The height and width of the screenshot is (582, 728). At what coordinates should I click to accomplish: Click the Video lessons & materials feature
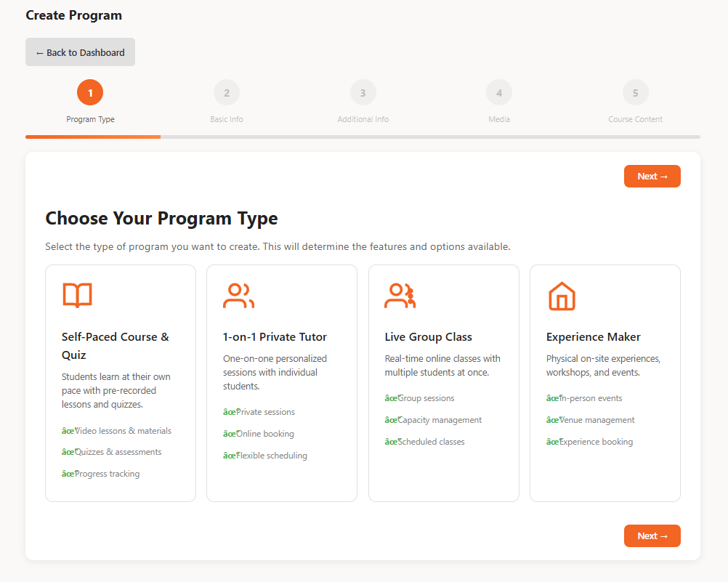117,431
